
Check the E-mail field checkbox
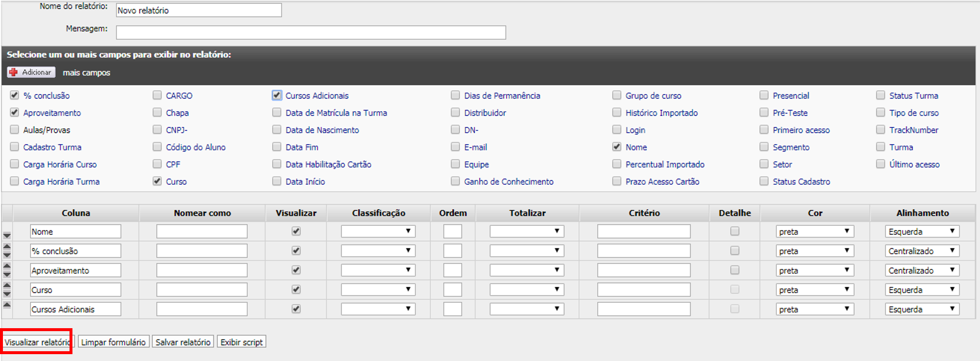click(455, 147)
